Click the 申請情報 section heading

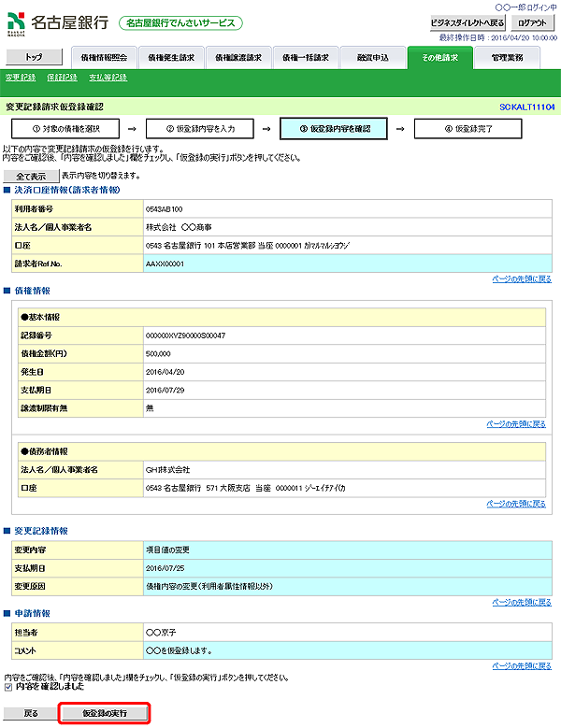pyautogui.click(x=32, y=613)
